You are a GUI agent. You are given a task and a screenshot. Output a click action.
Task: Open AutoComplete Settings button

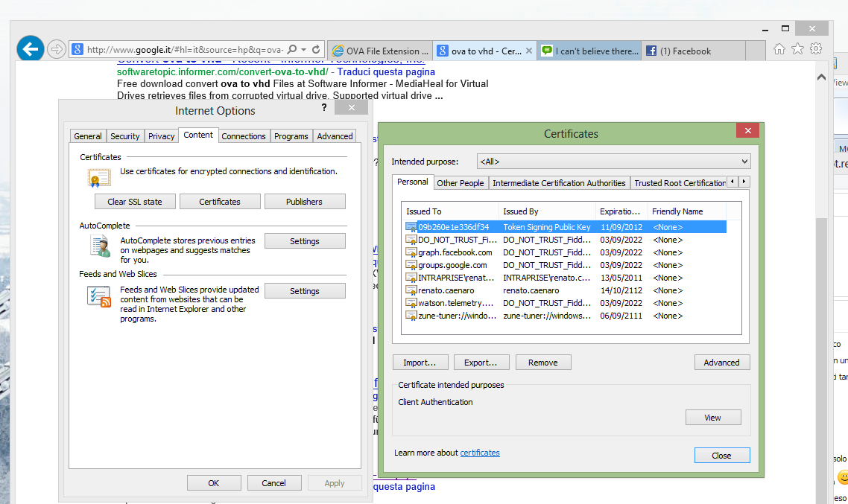(305, 241)
